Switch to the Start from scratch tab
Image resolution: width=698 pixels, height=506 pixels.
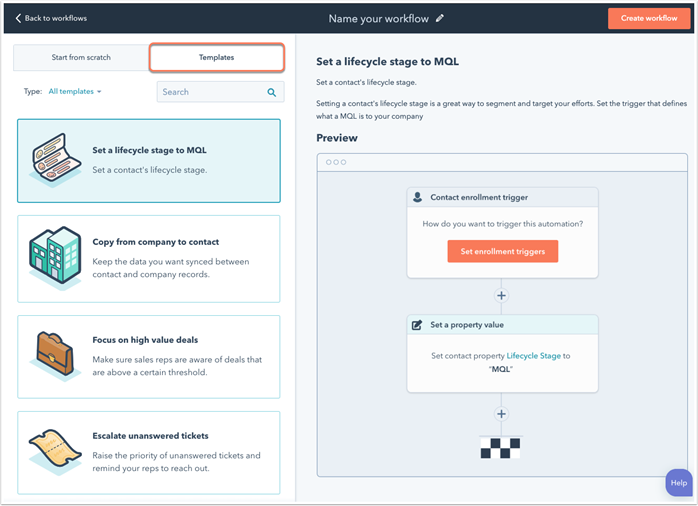tap(81, 57)
